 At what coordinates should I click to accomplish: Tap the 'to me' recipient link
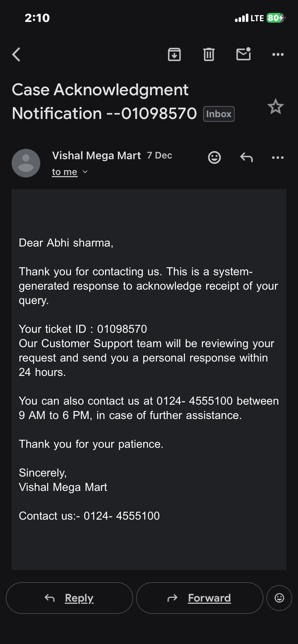click(65, 172)
